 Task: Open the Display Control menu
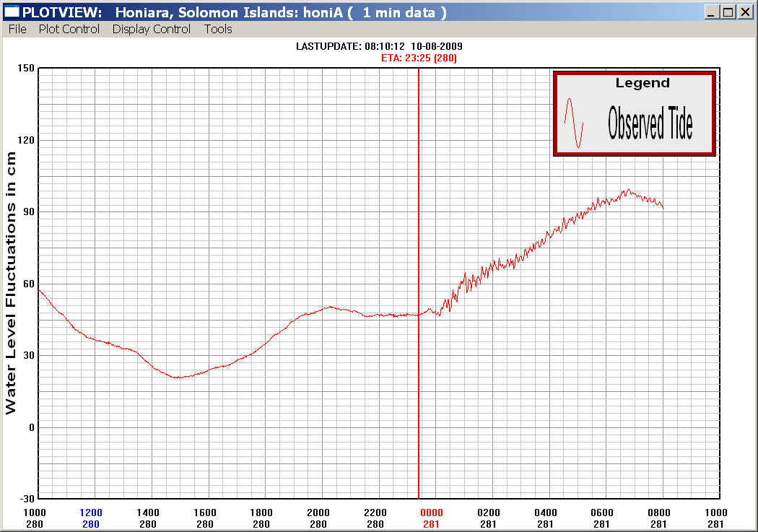(152, 29)
